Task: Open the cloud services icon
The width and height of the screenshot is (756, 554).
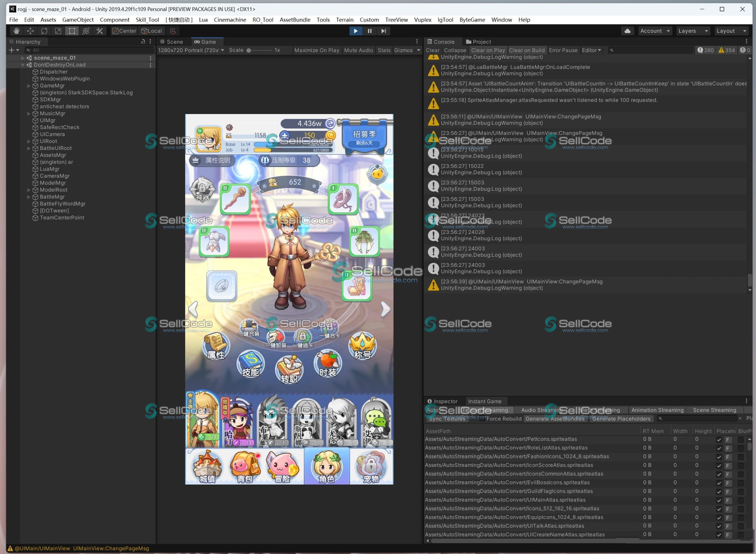Action: click(x=627, y=31)
